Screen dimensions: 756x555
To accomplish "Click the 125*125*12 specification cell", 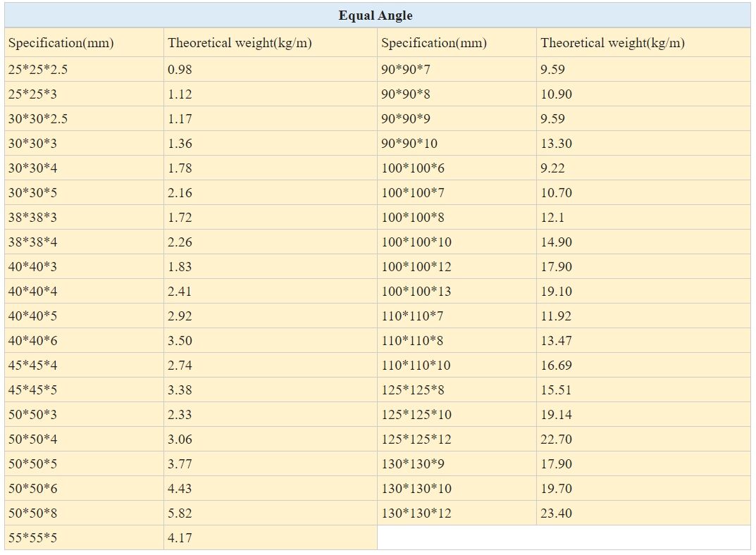I will [416, 439].
